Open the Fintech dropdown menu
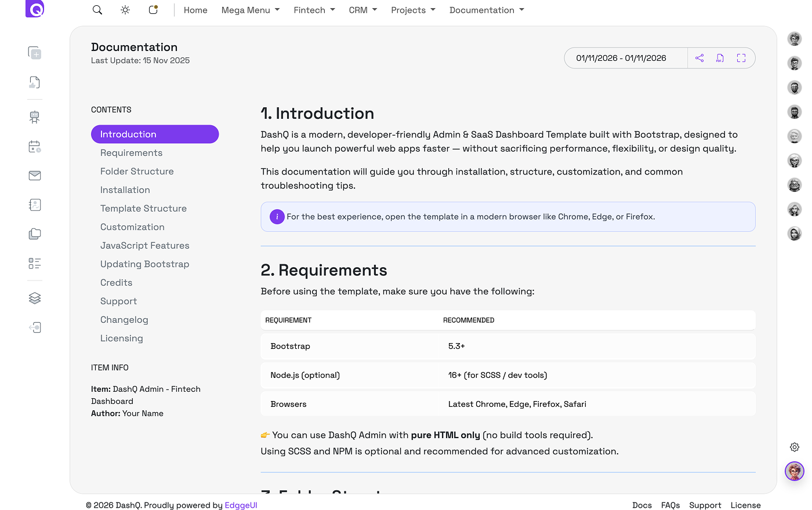The width and height of the screenshot is (812, 510). click(x=314, y=10)
